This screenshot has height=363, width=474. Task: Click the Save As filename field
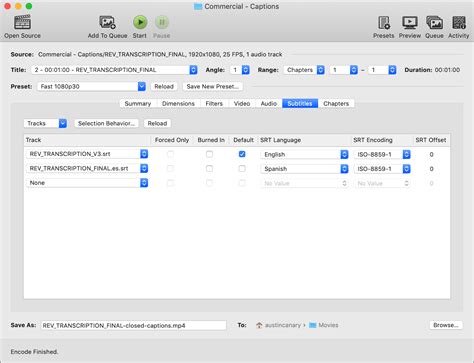133,325
